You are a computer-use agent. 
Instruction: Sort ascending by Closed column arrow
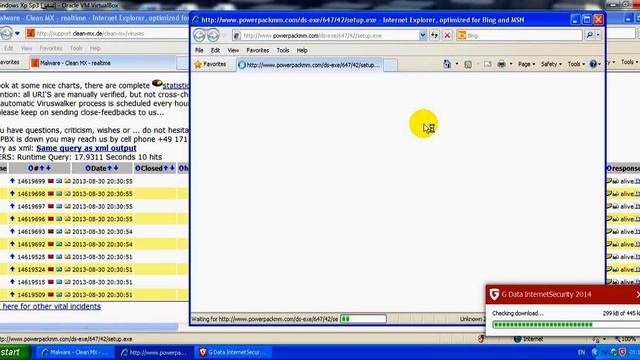165,168
